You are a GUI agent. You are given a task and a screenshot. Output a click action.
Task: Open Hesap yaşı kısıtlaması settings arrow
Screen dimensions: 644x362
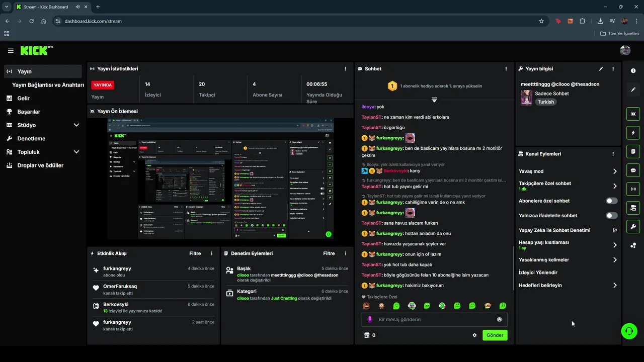615,245
